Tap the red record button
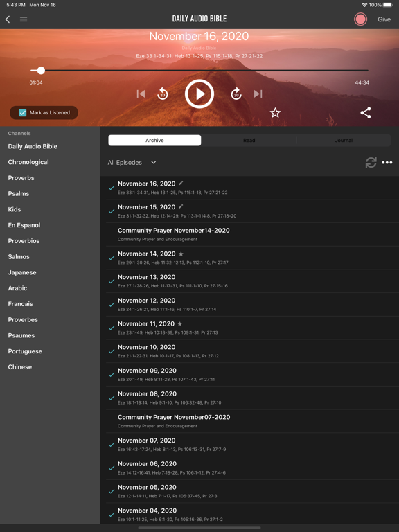The image size is (399, 532). 360,19
